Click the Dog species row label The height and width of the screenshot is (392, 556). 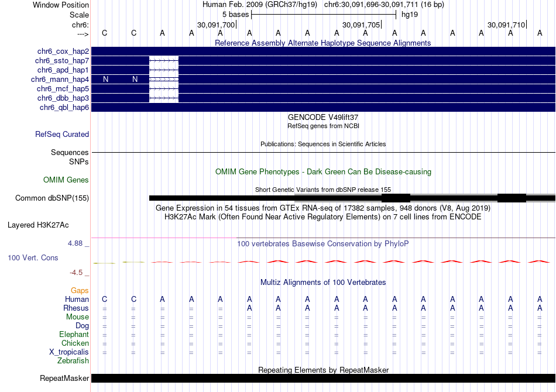tap(82, 326)
